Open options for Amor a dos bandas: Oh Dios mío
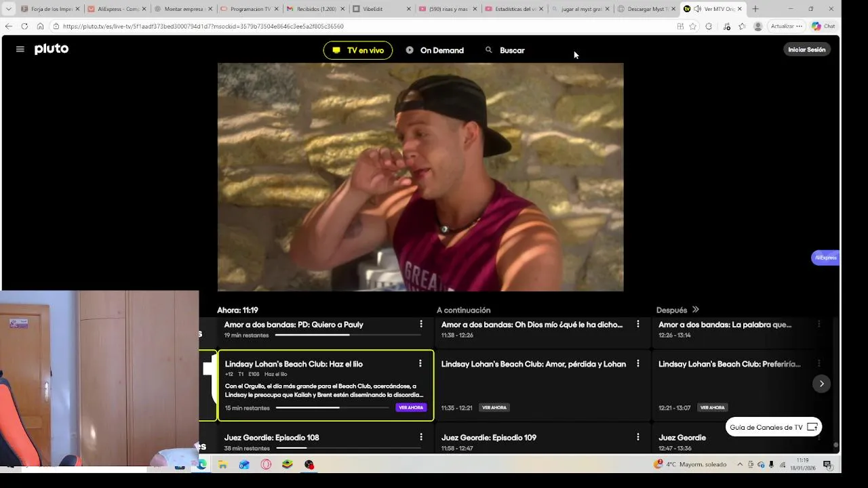This screenshot has width=868, height=488. coord(637,324)
